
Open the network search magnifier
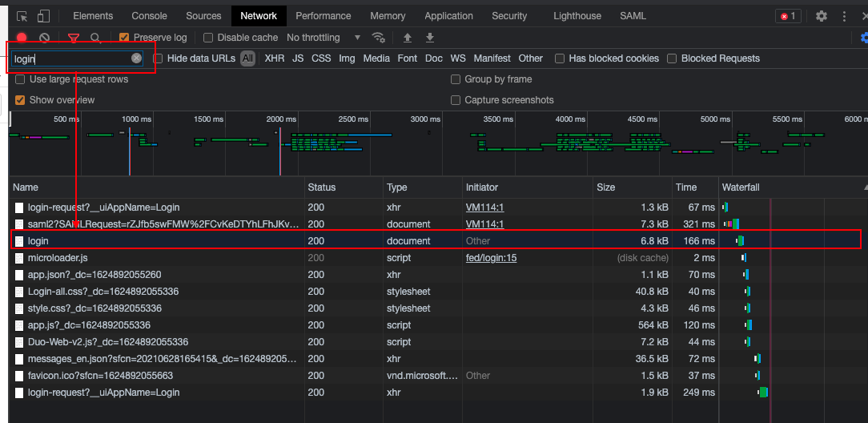coord(95,38)
